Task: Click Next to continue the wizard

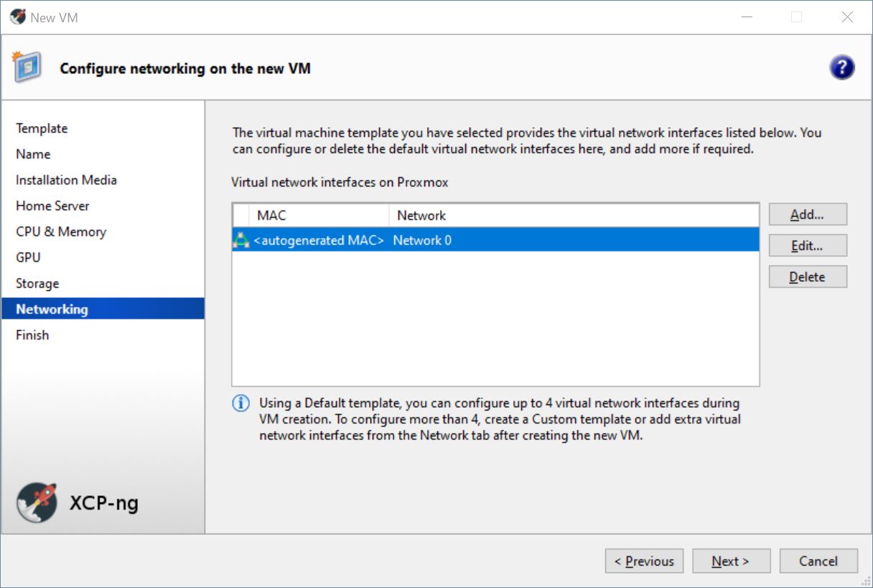Action: point(731,561)
